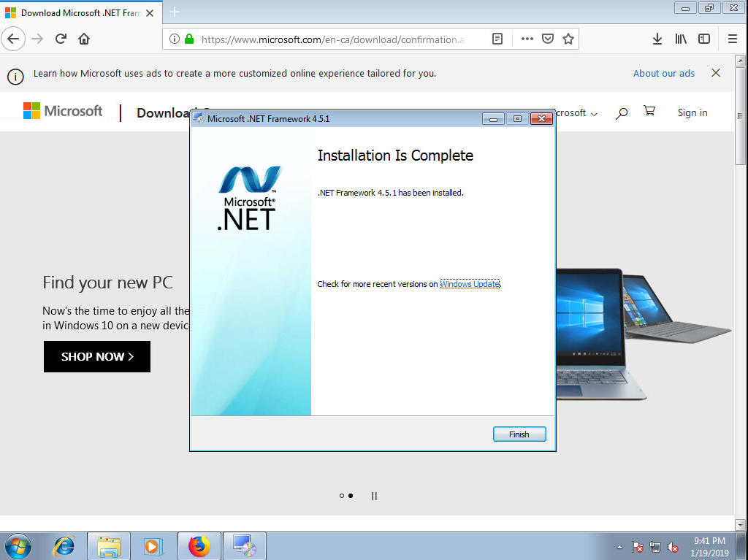Select the first carousel slide dot

342,496
